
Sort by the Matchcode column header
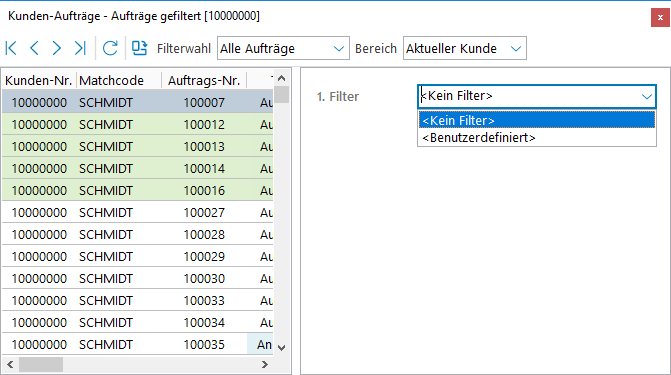(119, 80)
